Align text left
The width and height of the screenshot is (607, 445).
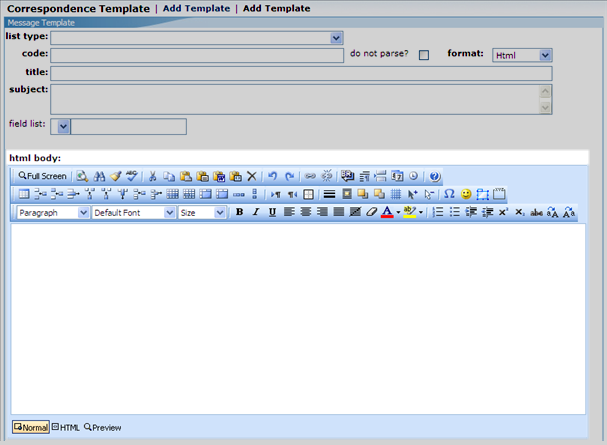[x=289, y=212]
